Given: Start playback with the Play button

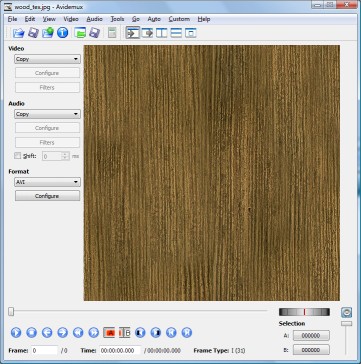Looking at the screenshot, I should [16, 332].
